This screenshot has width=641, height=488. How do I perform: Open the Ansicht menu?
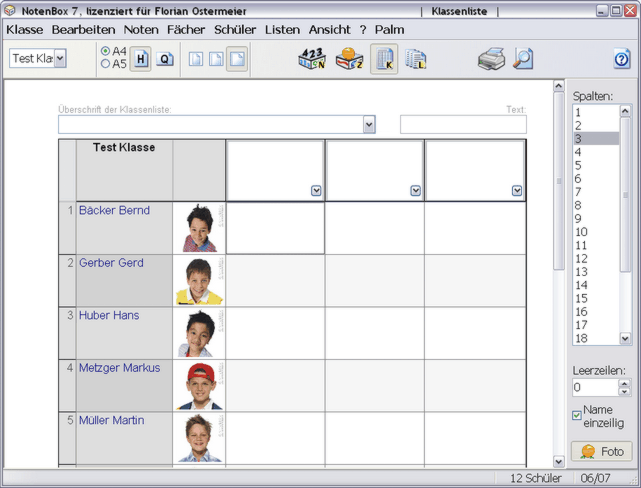pos(329,30)
